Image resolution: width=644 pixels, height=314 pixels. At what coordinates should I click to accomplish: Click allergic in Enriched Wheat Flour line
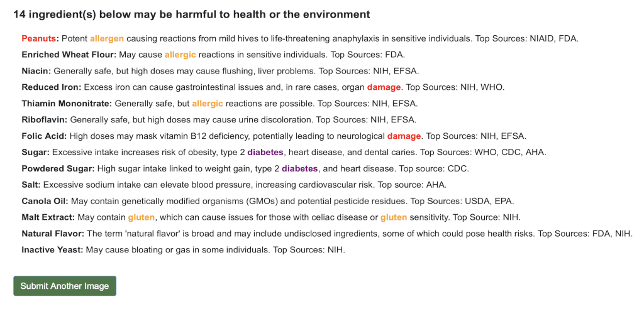click(180, 55)
